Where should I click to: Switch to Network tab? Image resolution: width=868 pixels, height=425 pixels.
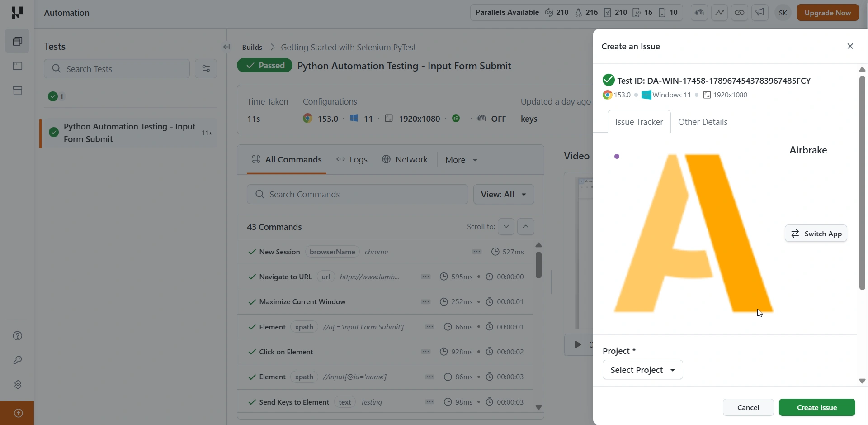pos(405,159)
